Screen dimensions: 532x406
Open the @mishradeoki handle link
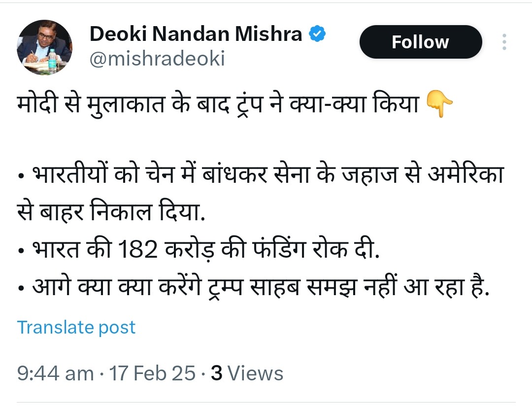click(x=157, y=59)
